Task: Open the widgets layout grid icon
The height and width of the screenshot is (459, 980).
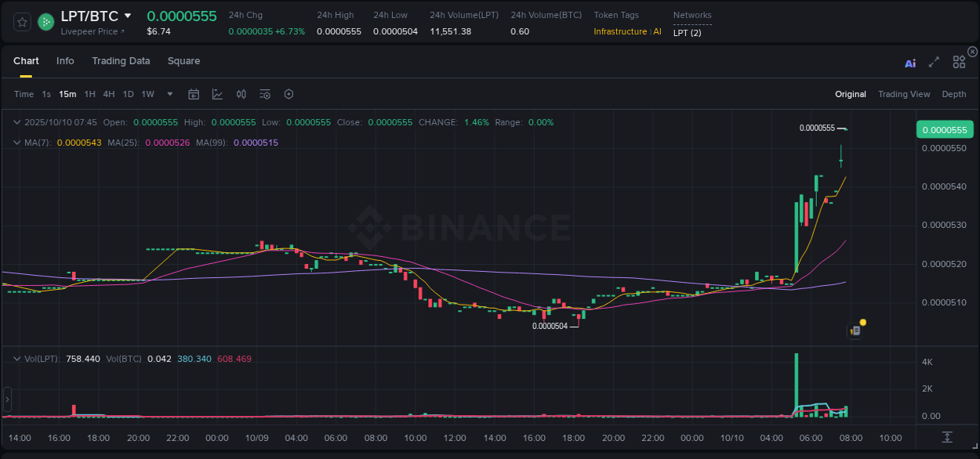Action: click(x=959, y=62)
